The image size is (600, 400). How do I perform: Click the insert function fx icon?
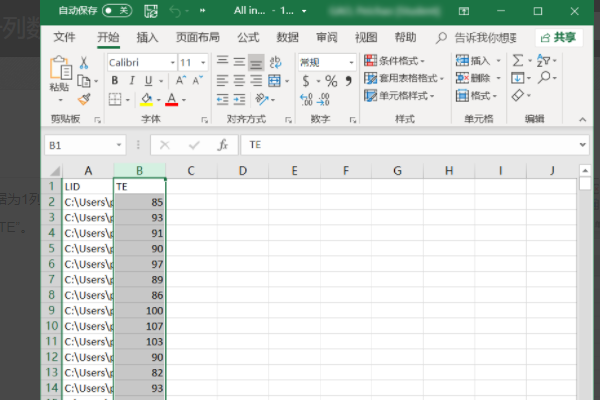tap(223, 145)
